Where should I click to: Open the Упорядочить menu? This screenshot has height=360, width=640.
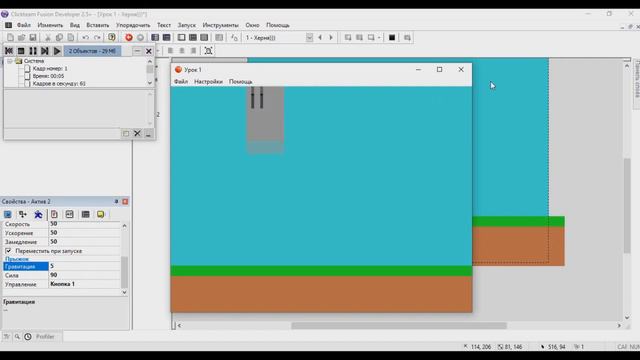pos(133,25)
